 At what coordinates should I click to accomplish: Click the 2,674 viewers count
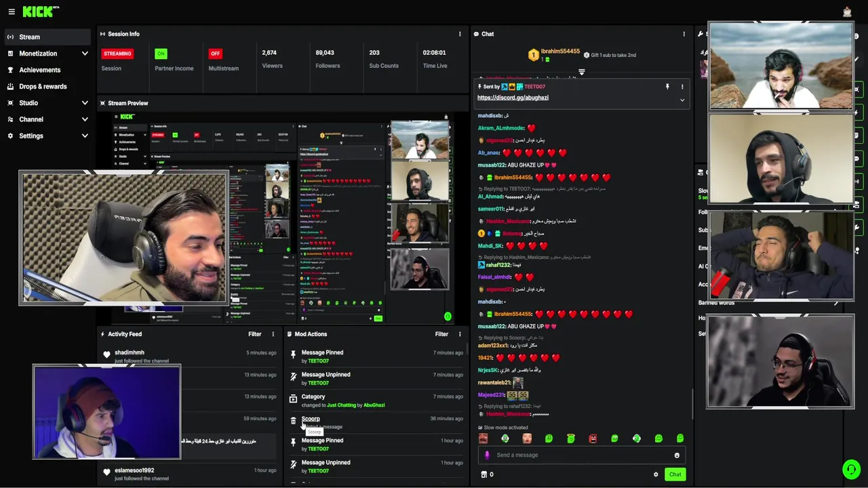click(x=269, y=53)
